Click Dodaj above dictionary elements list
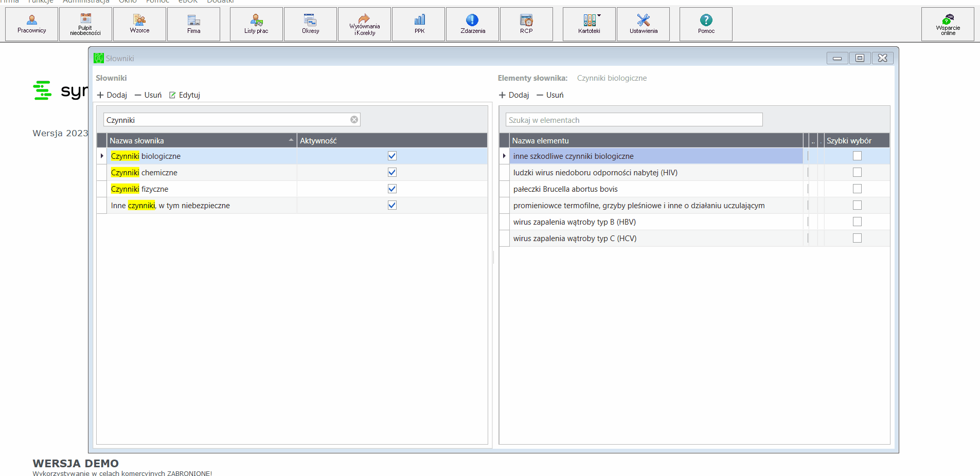The width and height of the screenshot is (980, 476). (514, 95)
